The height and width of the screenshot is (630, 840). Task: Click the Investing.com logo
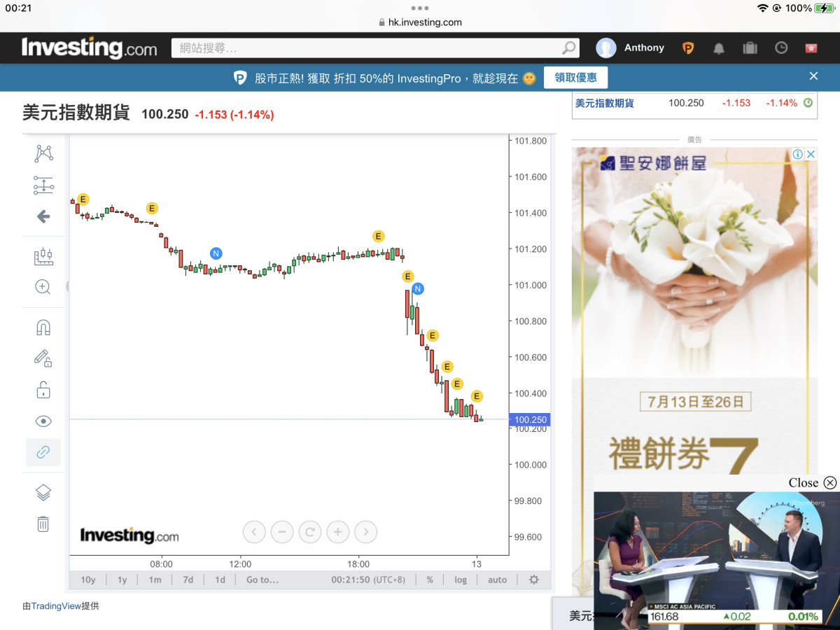(90, 48)
